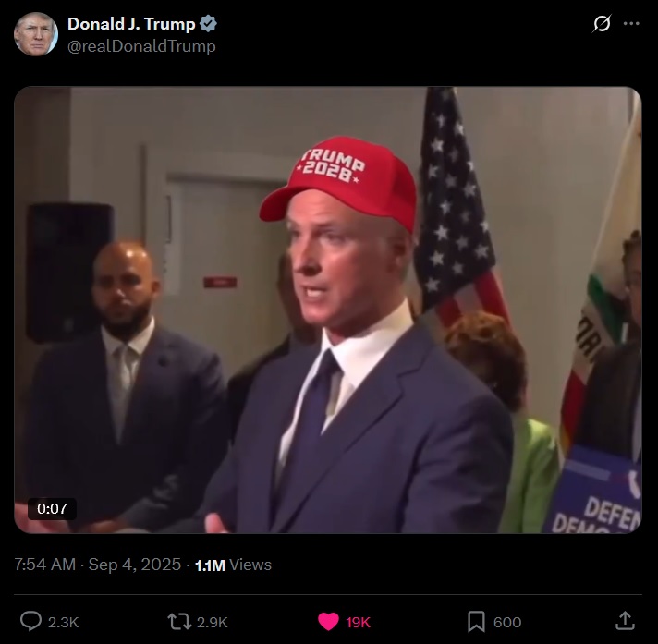The height and width of the screenshot is (644, 658).
Task: Click the 600 bookmarks count
Action: click(x=507, y=622)
